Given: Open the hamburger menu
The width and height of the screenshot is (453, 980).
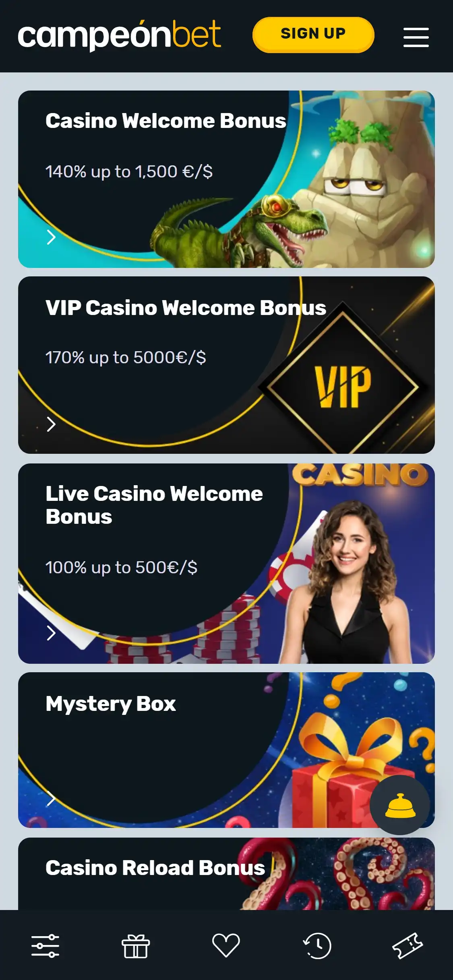Looking at the screenshot, I should 416,37.
